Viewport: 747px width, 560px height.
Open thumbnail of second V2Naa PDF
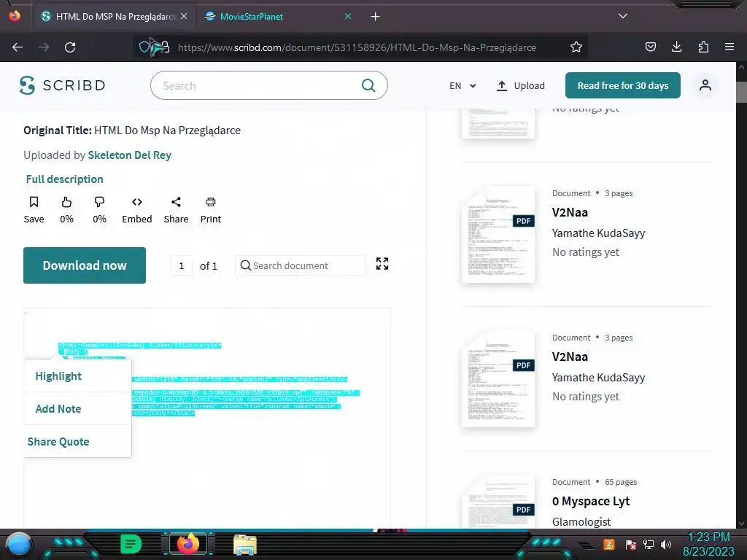tap(498, 378)
